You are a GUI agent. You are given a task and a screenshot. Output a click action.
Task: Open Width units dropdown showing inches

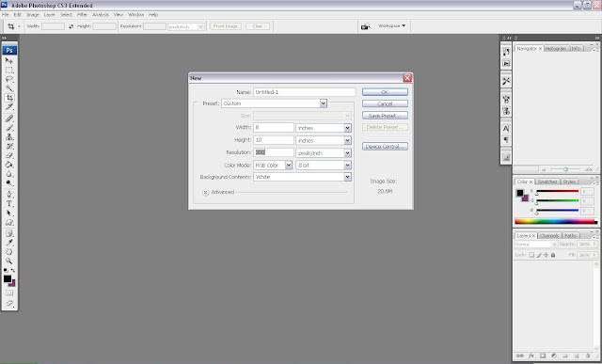point(324,128)
